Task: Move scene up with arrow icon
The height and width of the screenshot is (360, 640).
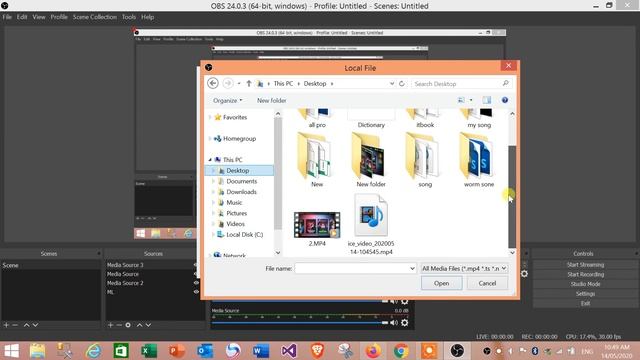Action: (x=26, y=325)
